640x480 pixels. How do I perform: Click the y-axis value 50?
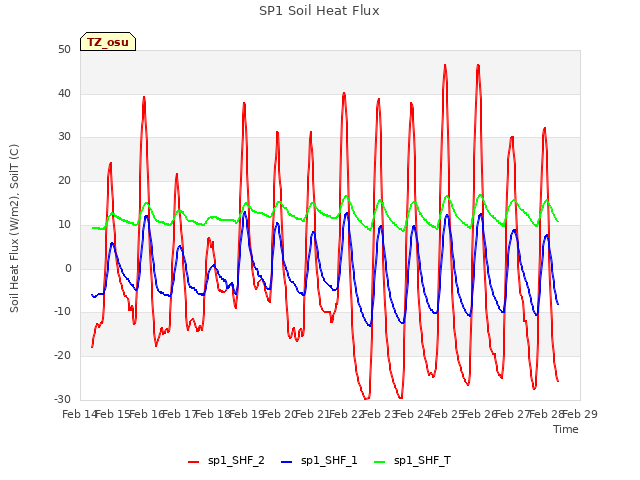tap(64, 49)
